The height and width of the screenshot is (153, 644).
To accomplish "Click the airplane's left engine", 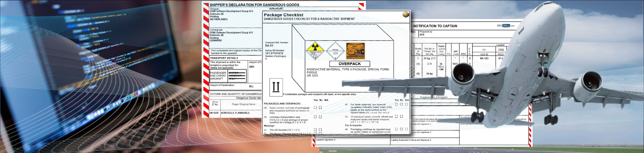I will 464,75.
